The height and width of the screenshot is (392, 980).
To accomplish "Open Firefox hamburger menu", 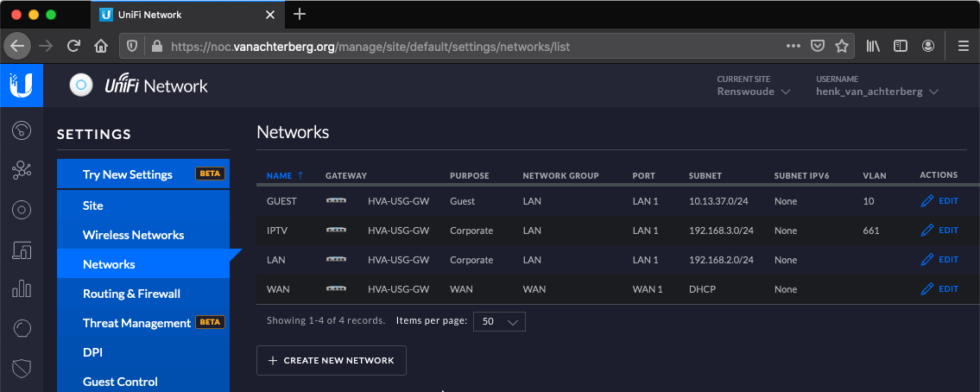I will (x=964, y=46).
